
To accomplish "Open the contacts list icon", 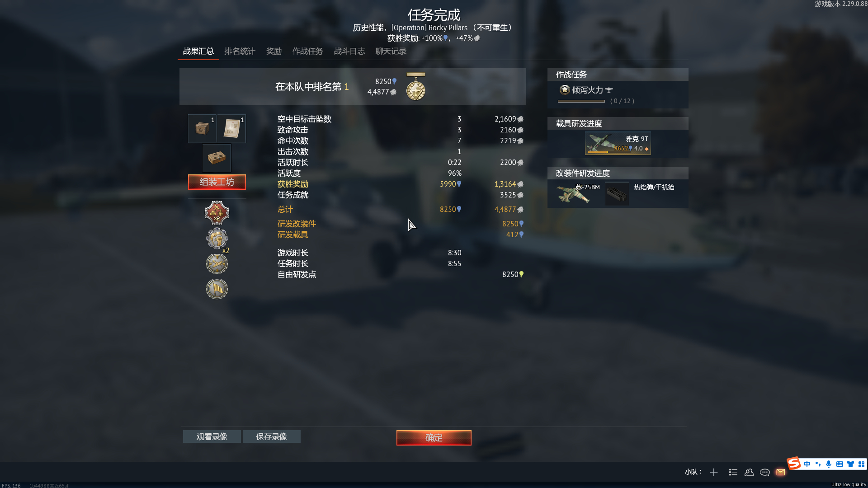I will pos(749,472).
